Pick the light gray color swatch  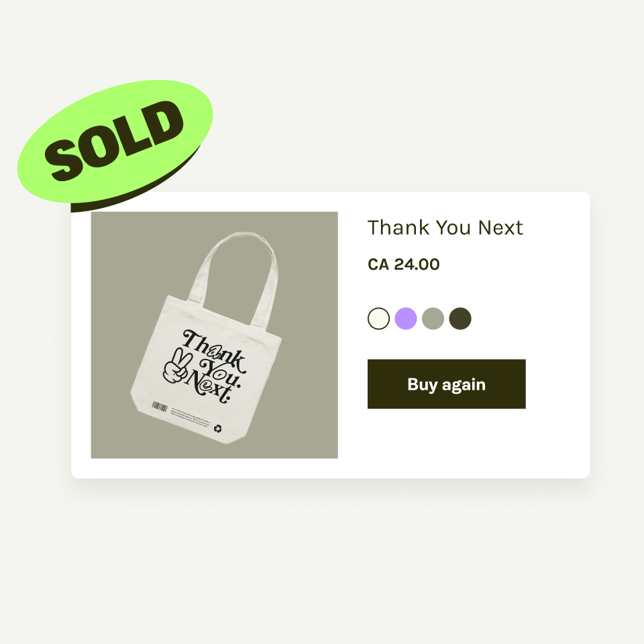click(433, 319)
